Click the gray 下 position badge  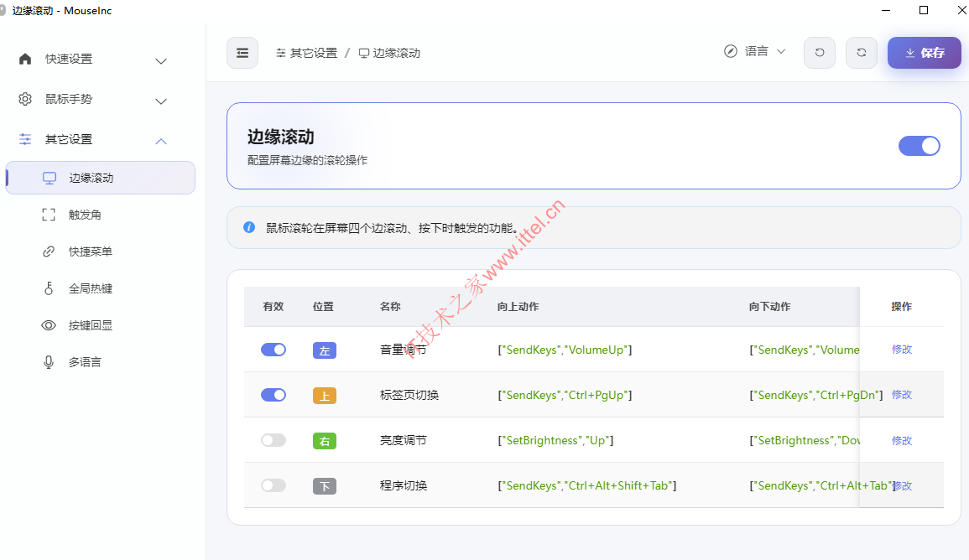325,486
